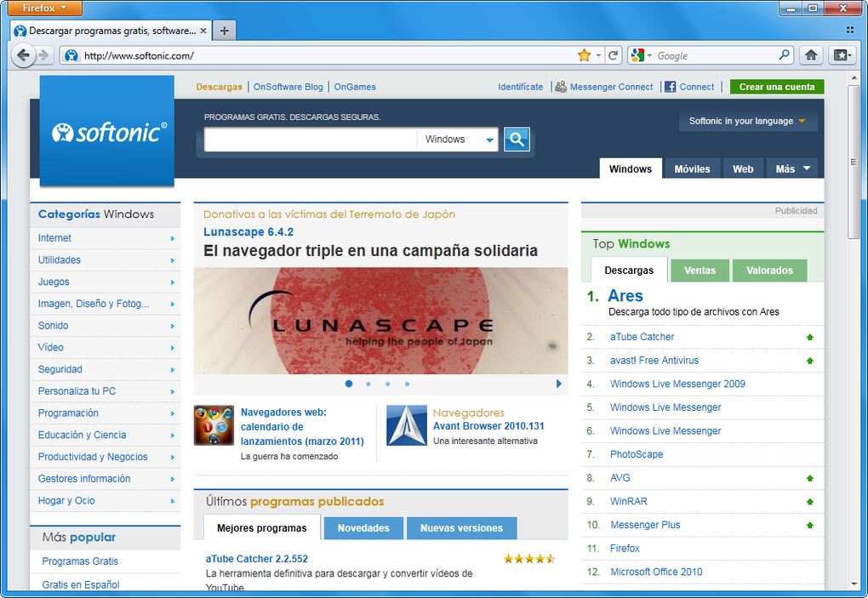Click the vertical scrollbar down arrow

(x=854, y=584)
